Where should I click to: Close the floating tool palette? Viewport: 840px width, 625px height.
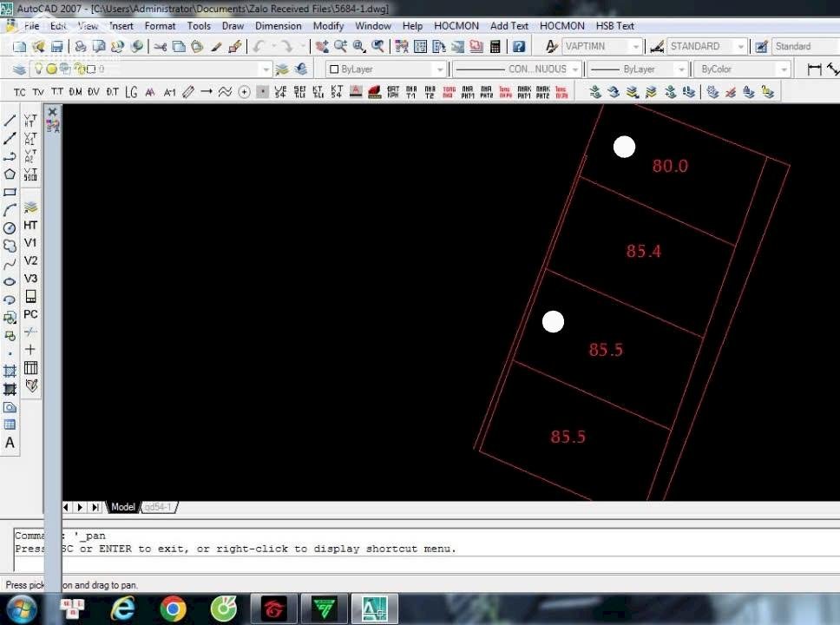pyautogui.click(x=53, y=112)
